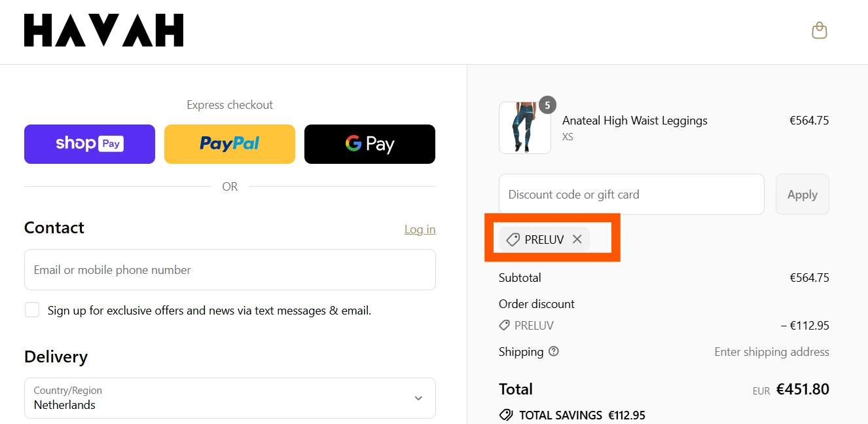Click the shipping info question mark icon
The image size is (868, 424).
(x=554, y=352)
